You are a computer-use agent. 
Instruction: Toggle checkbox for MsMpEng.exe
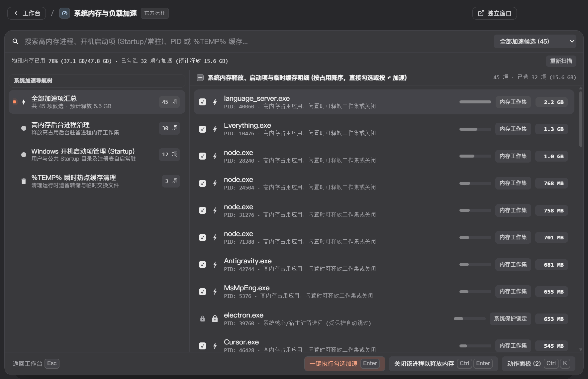click(202, 292)
